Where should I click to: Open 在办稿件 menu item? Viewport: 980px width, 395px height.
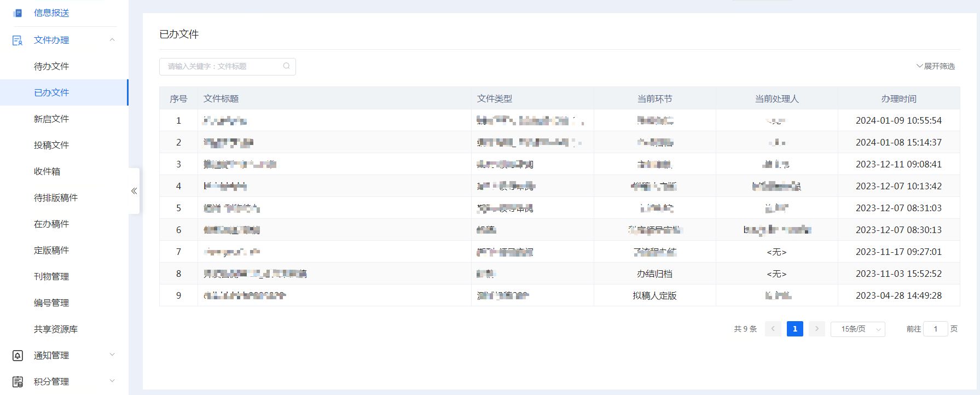[x=64, y=224]
